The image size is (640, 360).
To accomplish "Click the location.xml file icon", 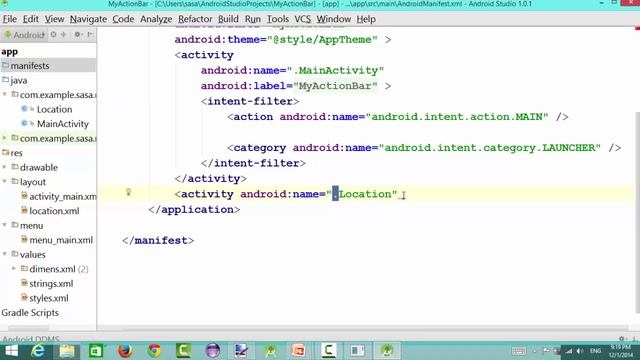I will point(24,211).
